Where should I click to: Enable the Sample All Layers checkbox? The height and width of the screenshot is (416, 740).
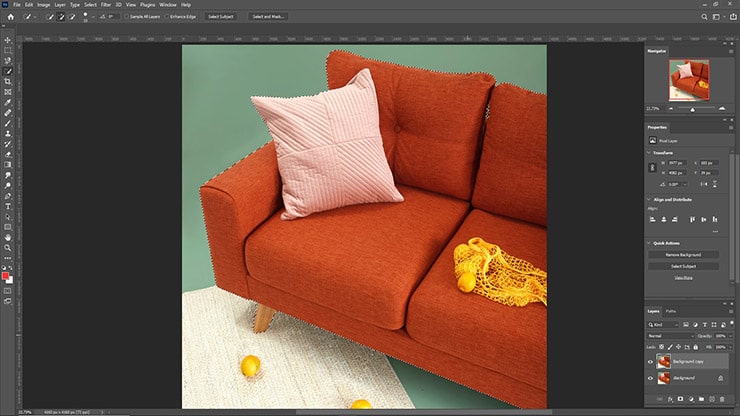coord(126,17)
